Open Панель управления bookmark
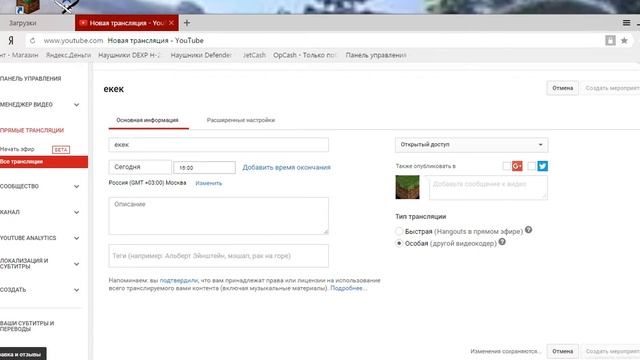Viewport: 640px width, 360px height. [x=376, y=55]
